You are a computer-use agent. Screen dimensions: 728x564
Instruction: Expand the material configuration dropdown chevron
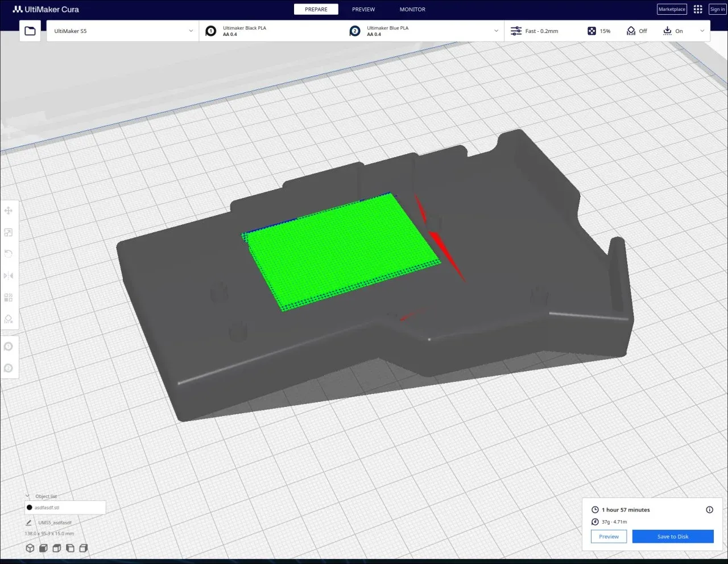tap(496, 31)
